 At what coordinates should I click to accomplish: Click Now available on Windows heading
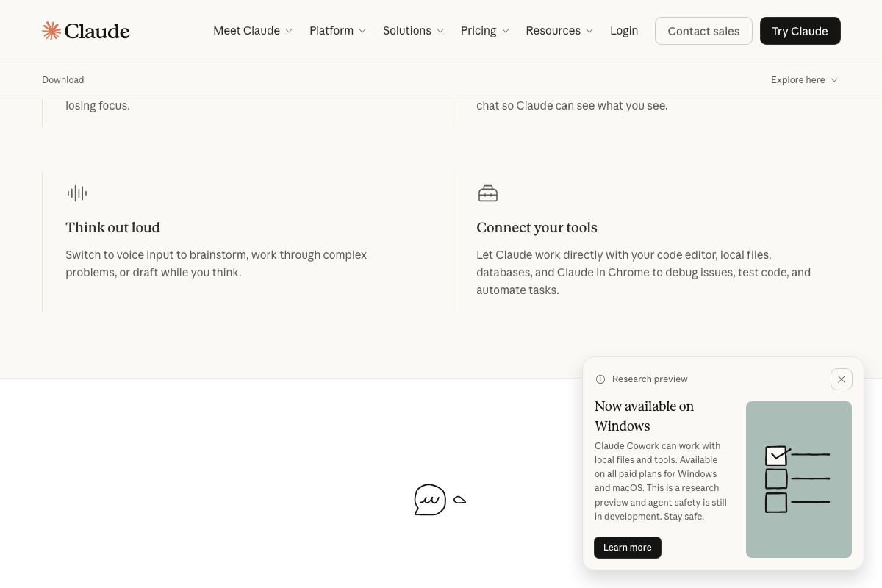pos(644,416)
